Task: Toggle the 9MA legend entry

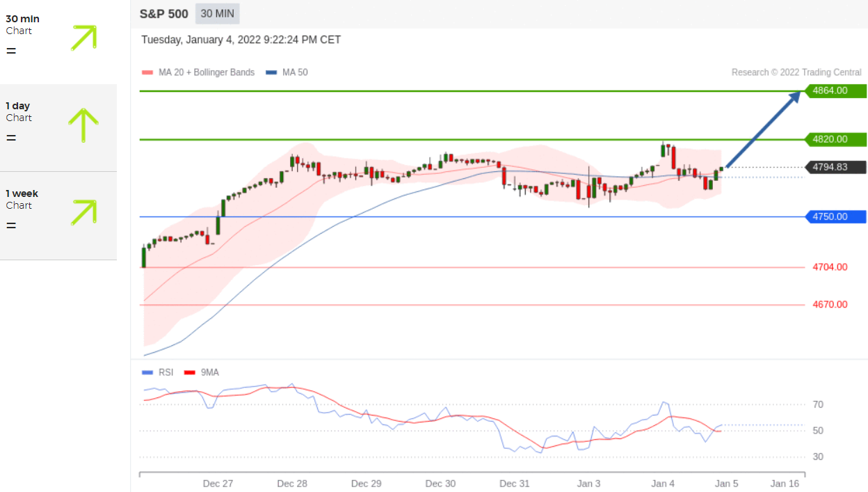Action: point(201,372)
